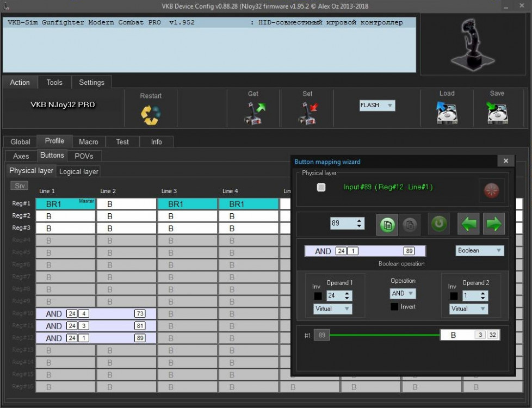Go to previous input with left arrow
The image size is (532, 408).
(468, 224)
